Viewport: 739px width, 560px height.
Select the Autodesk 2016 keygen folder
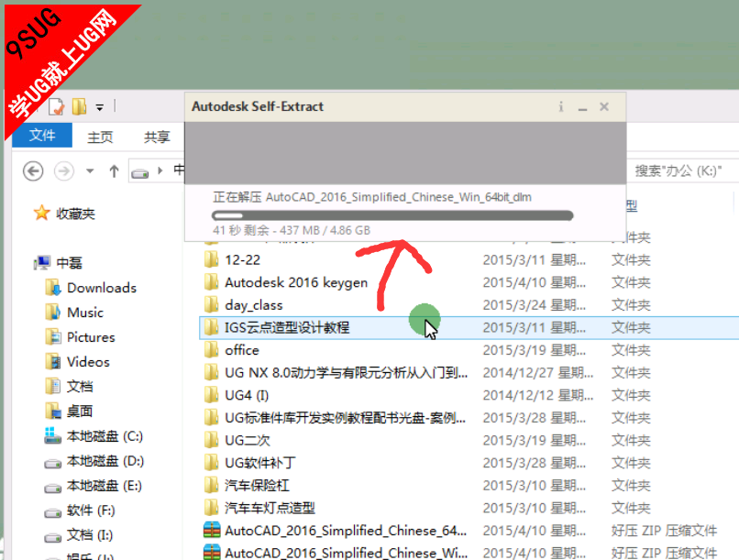click(296, 282)
